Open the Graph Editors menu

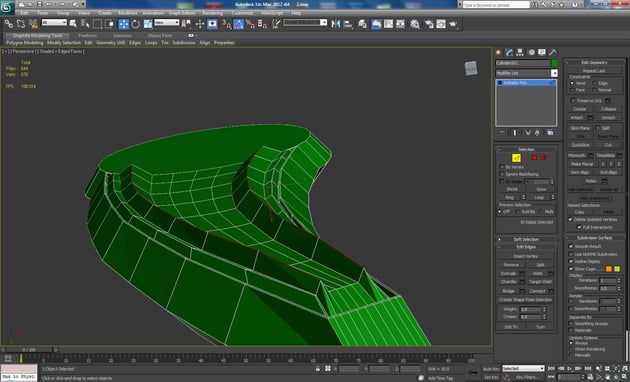coord(182,13)
